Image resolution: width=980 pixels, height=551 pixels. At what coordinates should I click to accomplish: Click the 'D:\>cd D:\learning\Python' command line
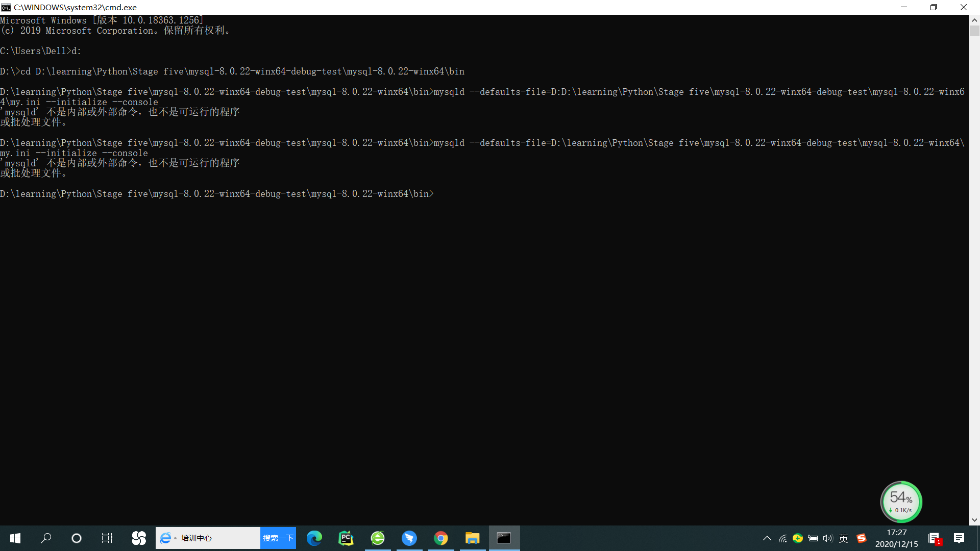(x=232, y=71)
